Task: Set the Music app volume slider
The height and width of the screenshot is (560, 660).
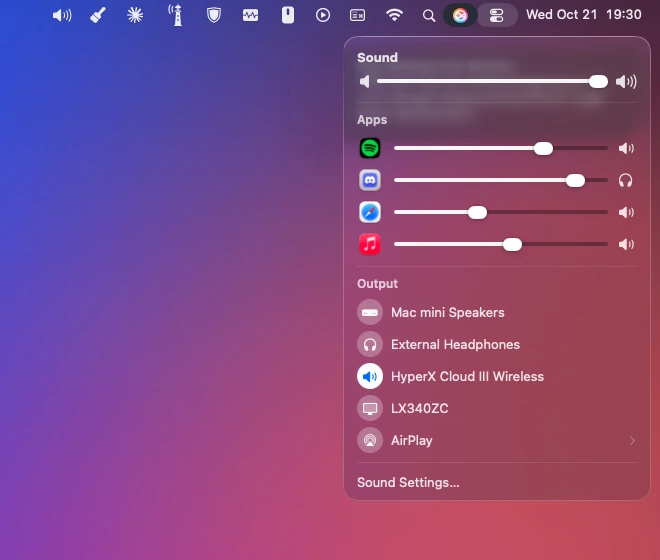Action: tap(501, 244)
